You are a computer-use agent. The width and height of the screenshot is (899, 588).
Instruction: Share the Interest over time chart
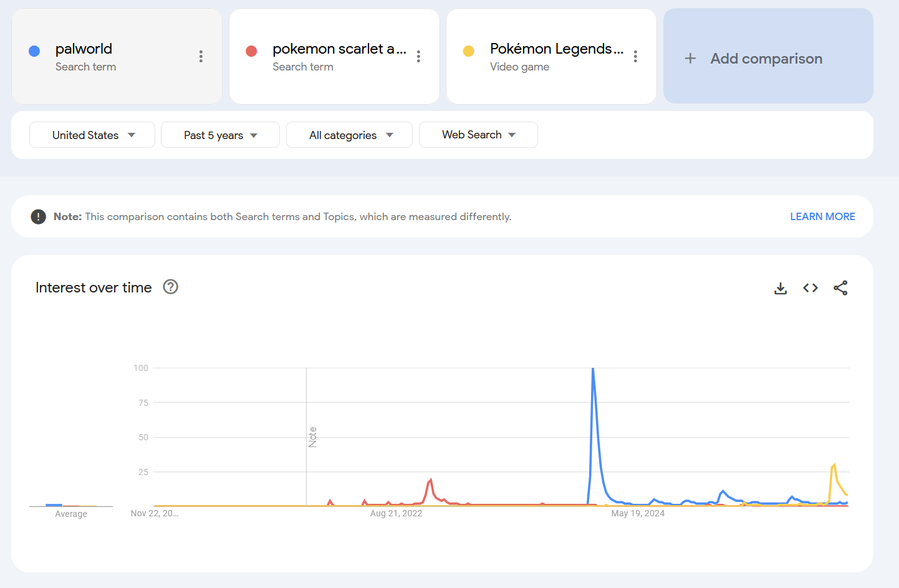coord(840,288)
